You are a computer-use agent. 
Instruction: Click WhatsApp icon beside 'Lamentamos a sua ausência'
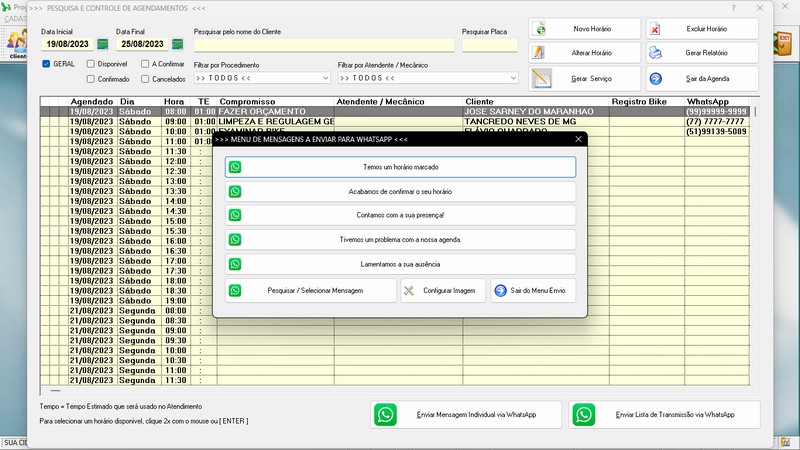235,264
